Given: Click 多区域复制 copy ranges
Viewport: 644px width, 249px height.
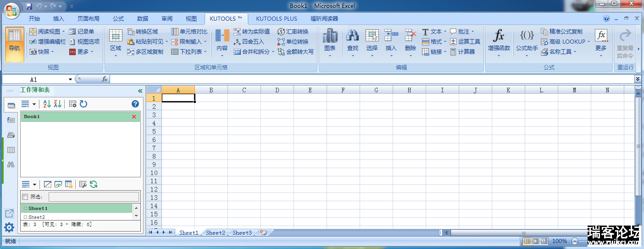Looking at the screenshot, I should pos(145,52).
